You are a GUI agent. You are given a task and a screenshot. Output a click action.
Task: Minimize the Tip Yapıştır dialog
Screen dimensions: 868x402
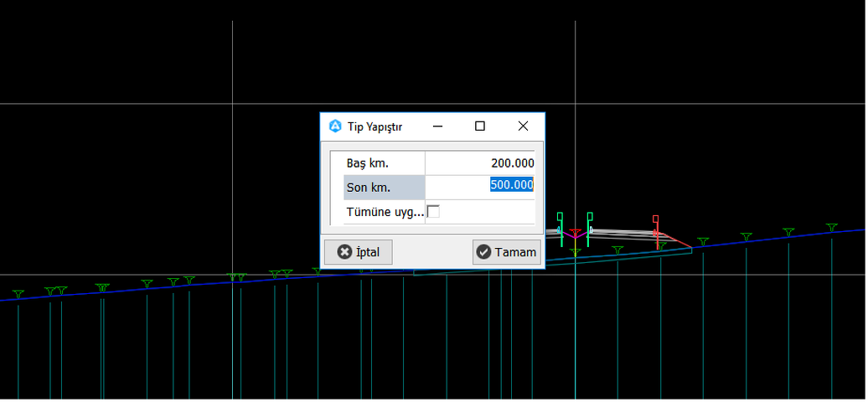point(437,126)
